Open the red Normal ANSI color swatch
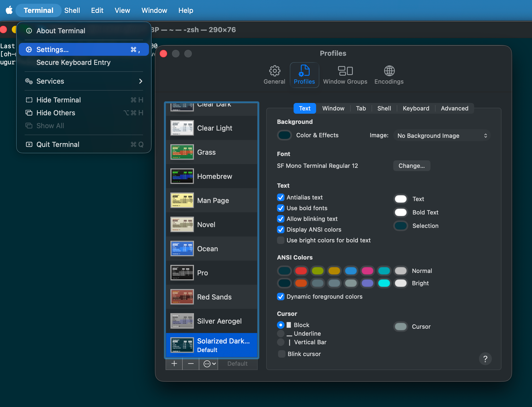 (x=301, y=271)
